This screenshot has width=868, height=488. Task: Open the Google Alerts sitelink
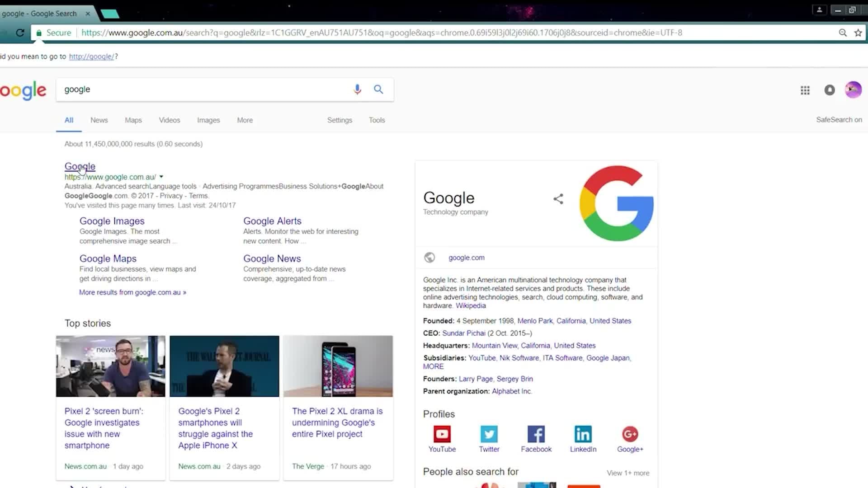point(272,221)
